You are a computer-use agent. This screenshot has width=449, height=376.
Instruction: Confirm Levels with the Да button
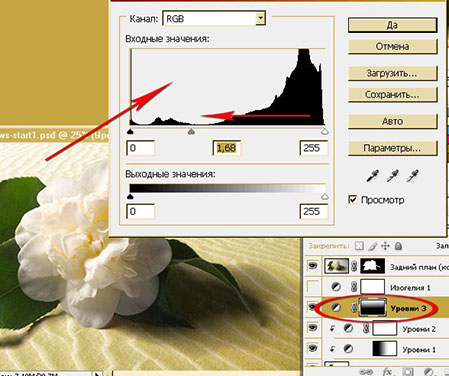(392, 25)
